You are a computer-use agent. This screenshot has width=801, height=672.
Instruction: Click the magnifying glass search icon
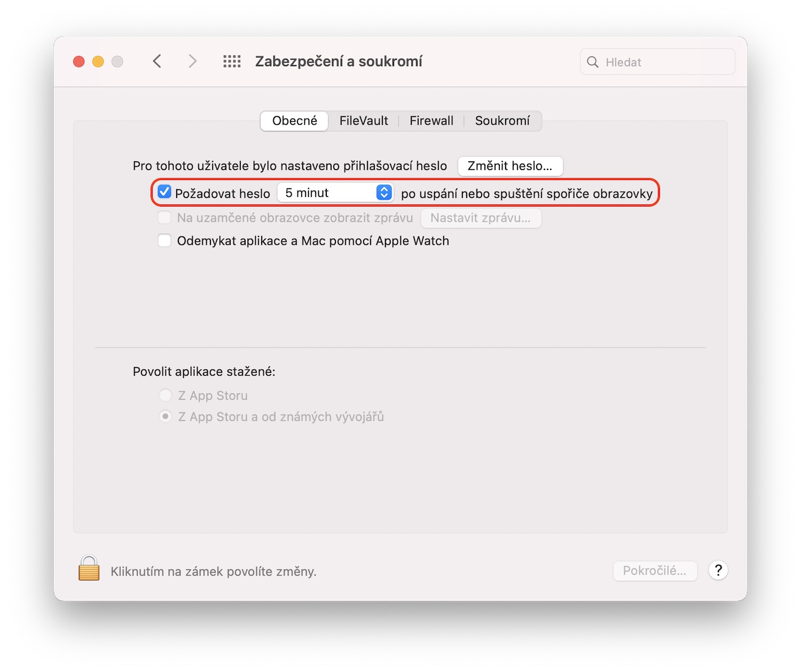[x=593, y=62]
